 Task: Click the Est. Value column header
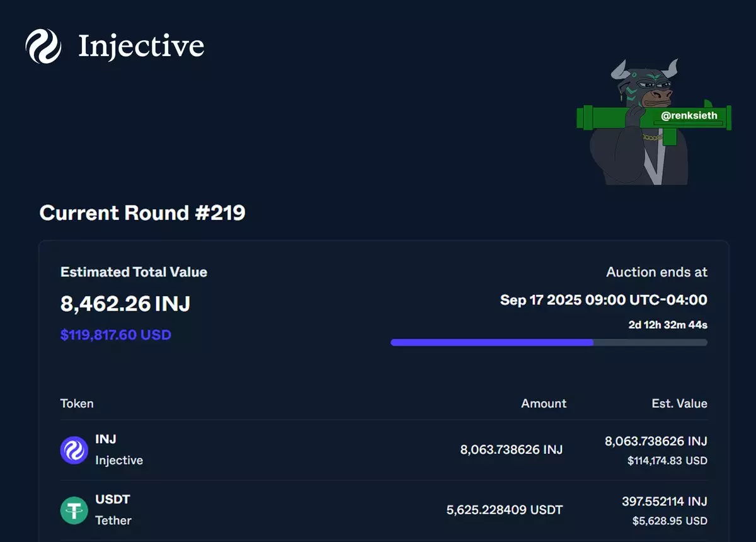[679, 403]
